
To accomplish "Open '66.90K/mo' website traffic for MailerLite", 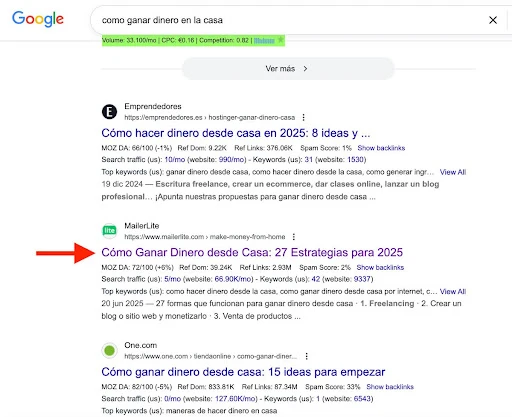I will (x=234, y=279).
